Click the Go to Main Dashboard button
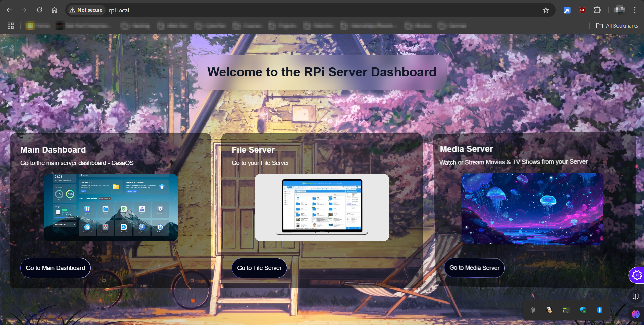This screenshot has width=644, height=325. pyautogui.click(x=55, y=268)
